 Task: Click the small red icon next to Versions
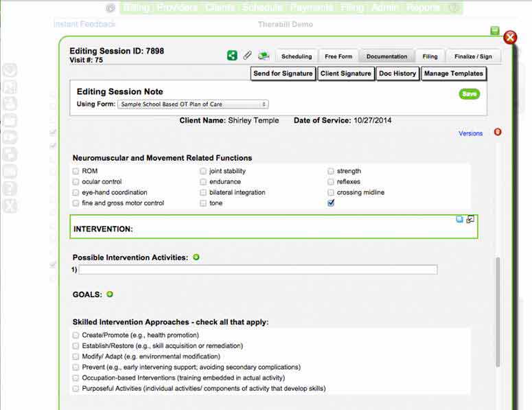coord(498,132)
